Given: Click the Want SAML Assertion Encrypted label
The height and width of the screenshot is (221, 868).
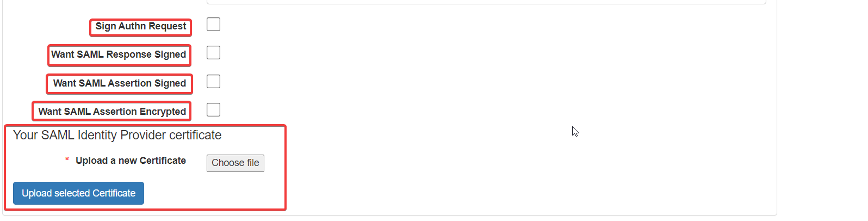Looking at the screenshot, I should tap(112, 112).
